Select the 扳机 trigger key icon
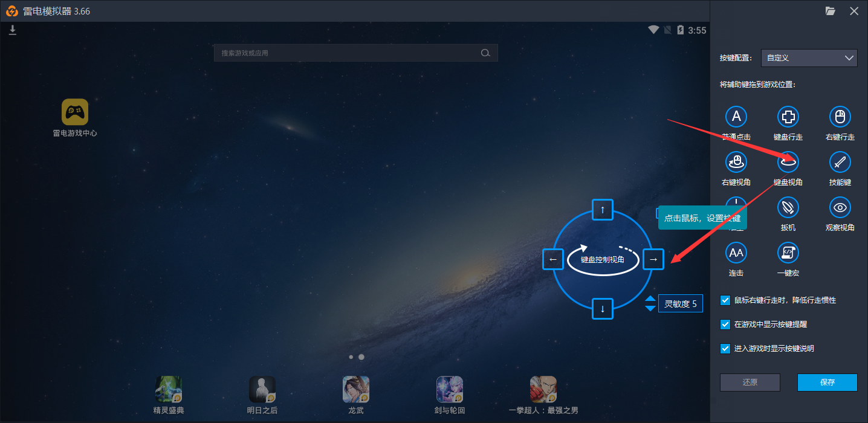Viewport: 868px width, 423px height. pyautogui.click(x=788, y=207)
